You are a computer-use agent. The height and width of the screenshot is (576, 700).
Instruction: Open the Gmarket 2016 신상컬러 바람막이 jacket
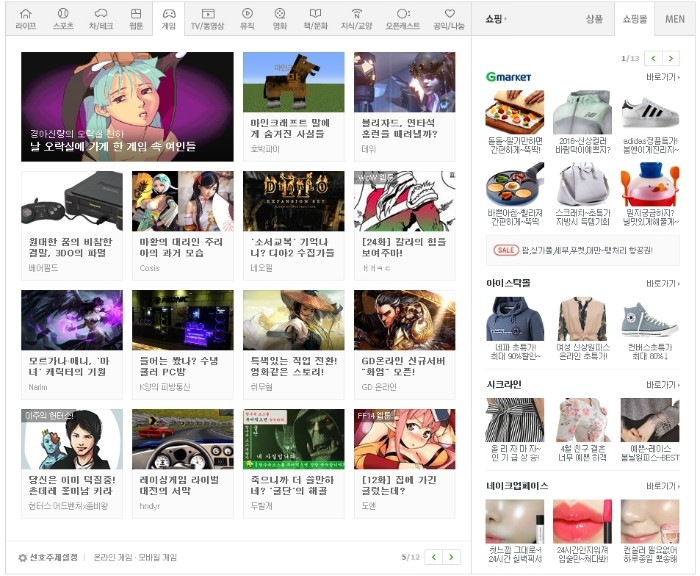pyautogui.click(x=582, y=122)
